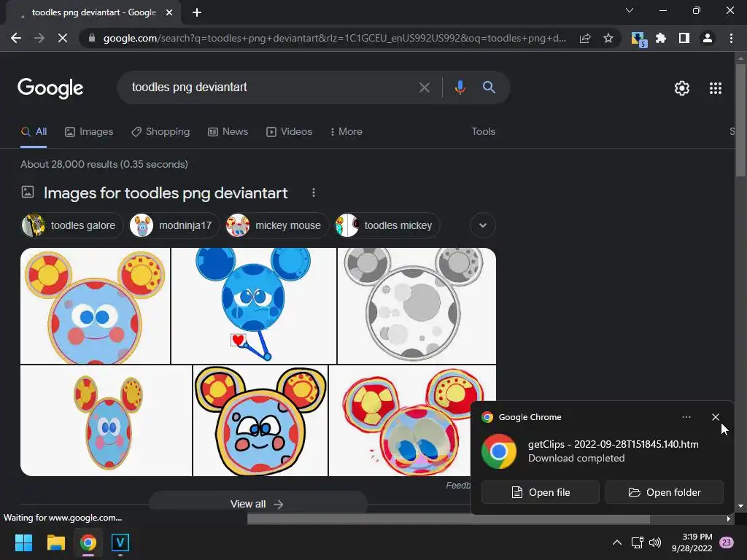The height and width of the screenshot is (560, 747).
Task: Open the small oval-faced Toodles image
Action: (x=106, y=421)
